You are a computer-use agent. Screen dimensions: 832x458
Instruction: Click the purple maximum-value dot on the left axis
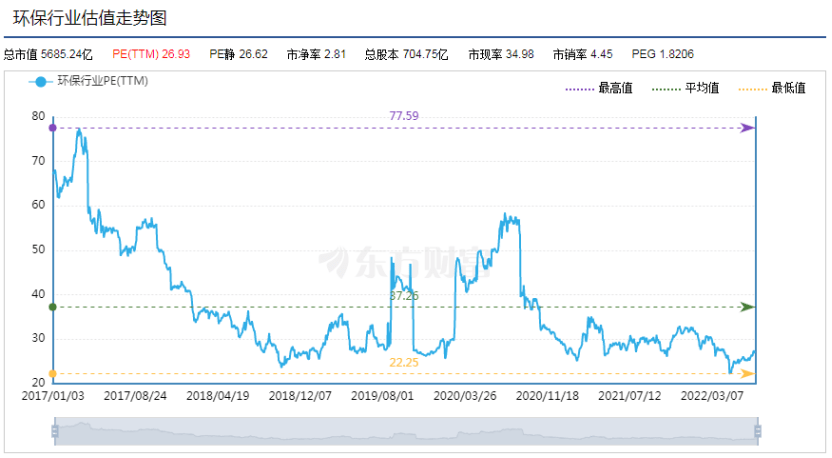pos(52,128)
